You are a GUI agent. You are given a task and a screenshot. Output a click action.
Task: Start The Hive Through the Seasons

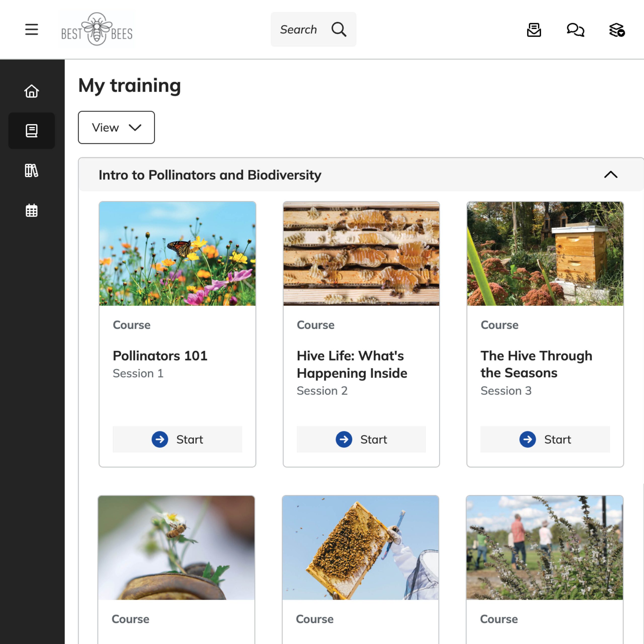pos(545,439)
